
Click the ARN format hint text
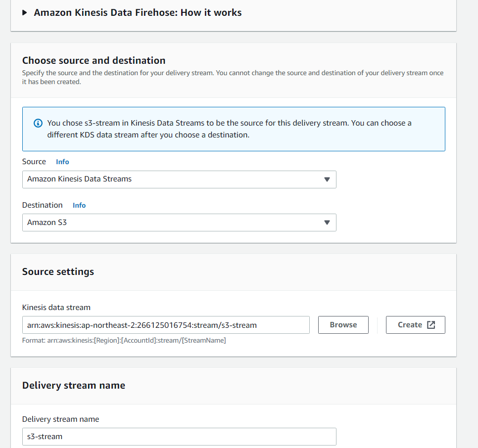tap(124, 341)
